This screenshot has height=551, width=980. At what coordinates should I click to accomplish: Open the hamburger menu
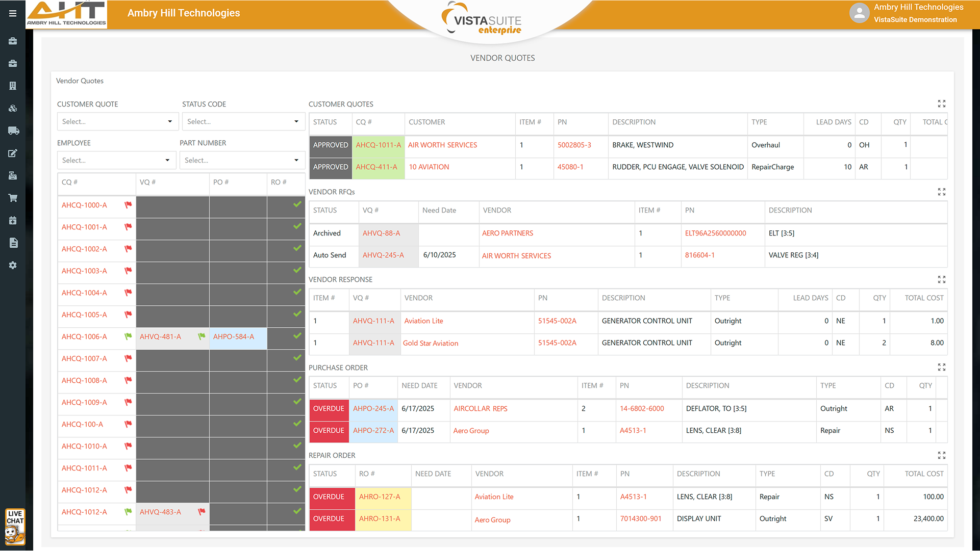[13, 13]
